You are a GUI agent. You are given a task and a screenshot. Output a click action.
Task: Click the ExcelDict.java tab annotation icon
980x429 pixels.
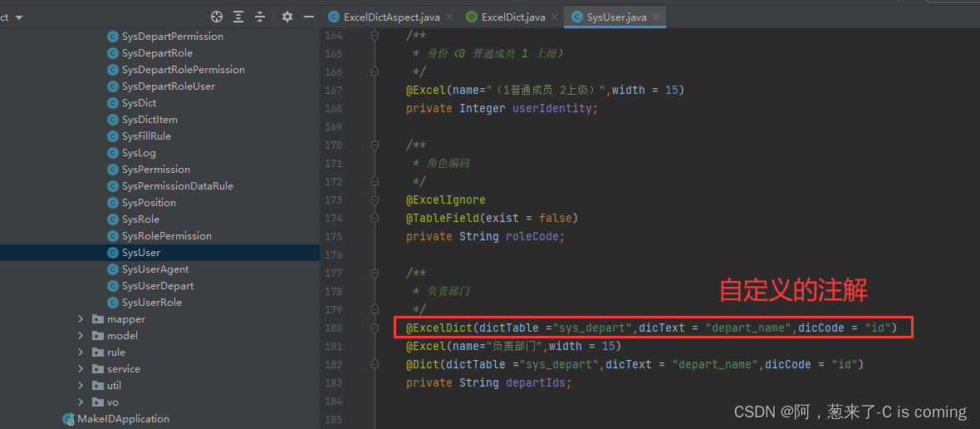pos(472,17)
